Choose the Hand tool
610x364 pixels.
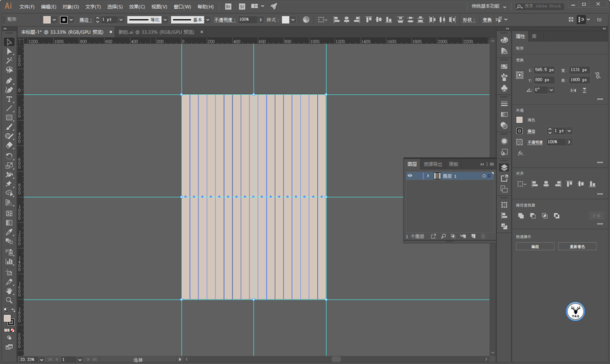(9, 291)
